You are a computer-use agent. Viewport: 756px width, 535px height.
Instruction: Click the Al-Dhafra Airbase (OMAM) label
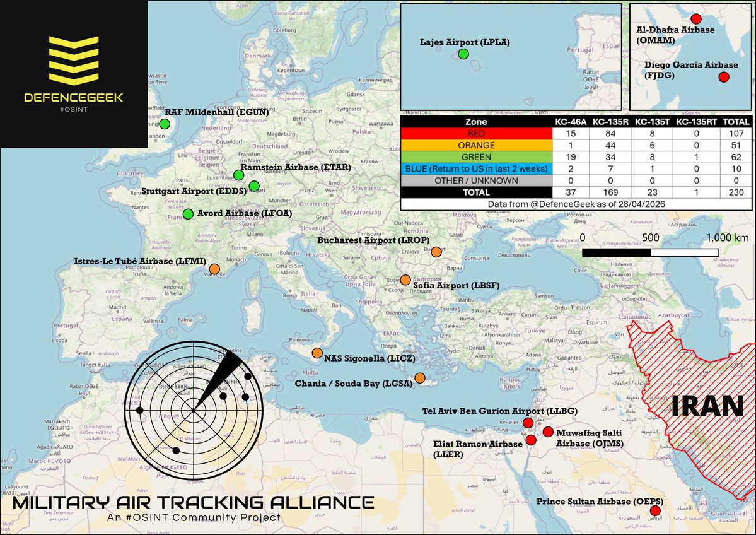point(675,35)
